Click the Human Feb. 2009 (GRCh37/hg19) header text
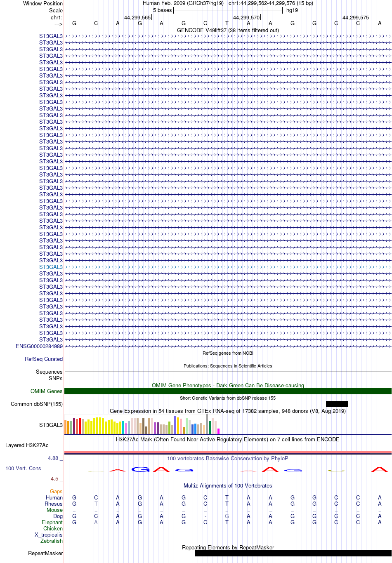This screenshot has width=392, height=563. (x=183, y=3)
